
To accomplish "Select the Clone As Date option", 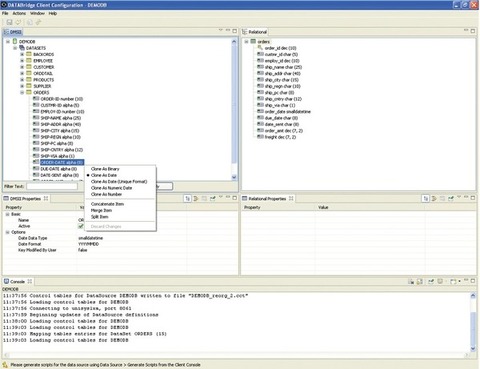I will [104, 175].
